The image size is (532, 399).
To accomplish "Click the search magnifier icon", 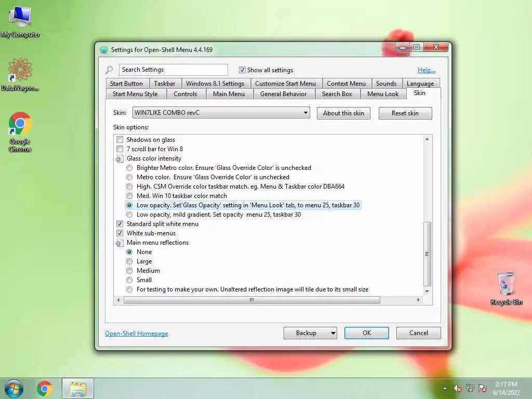I will coord(109,70).
